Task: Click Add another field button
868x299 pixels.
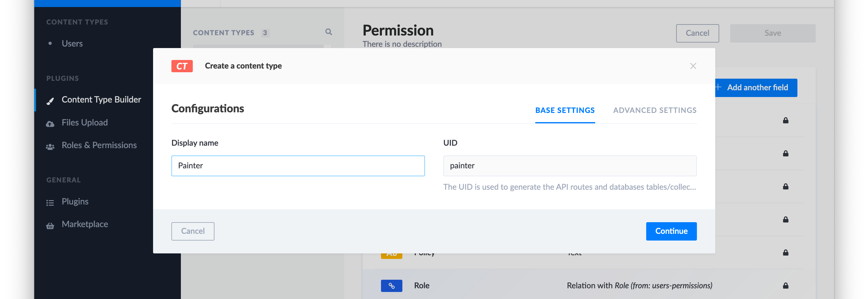Action: click(x=757, y=88)
